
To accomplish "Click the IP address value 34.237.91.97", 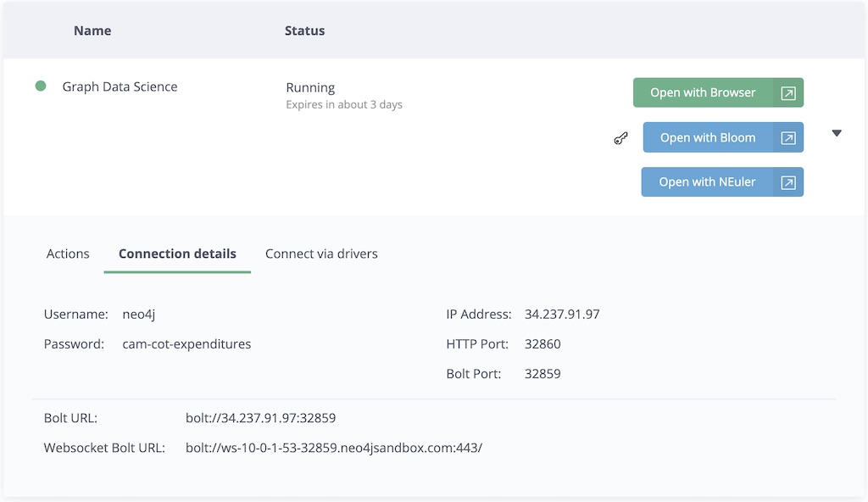I will point(562,314).
